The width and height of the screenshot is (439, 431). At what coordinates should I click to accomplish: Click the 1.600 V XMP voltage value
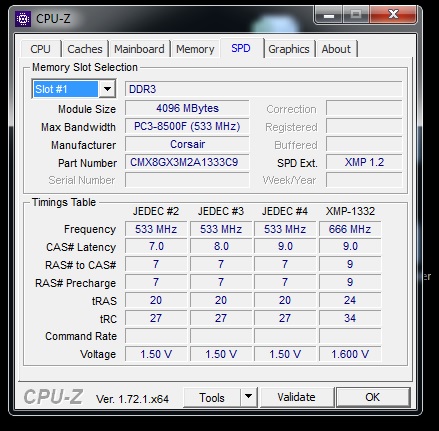[x=350, y=354]
